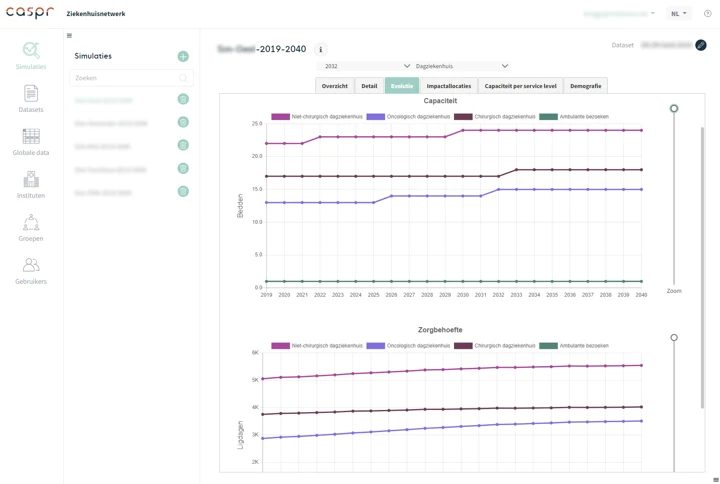Switch to the Overzicht tab
720x484 pixels.
point(335,86)
